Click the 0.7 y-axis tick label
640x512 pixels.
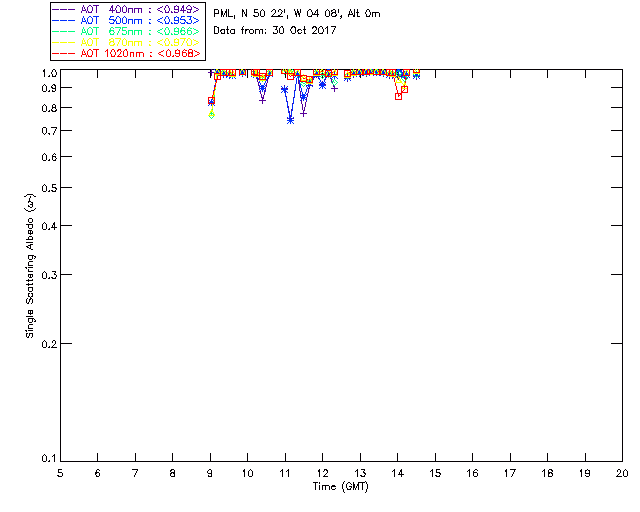(49, 131)
